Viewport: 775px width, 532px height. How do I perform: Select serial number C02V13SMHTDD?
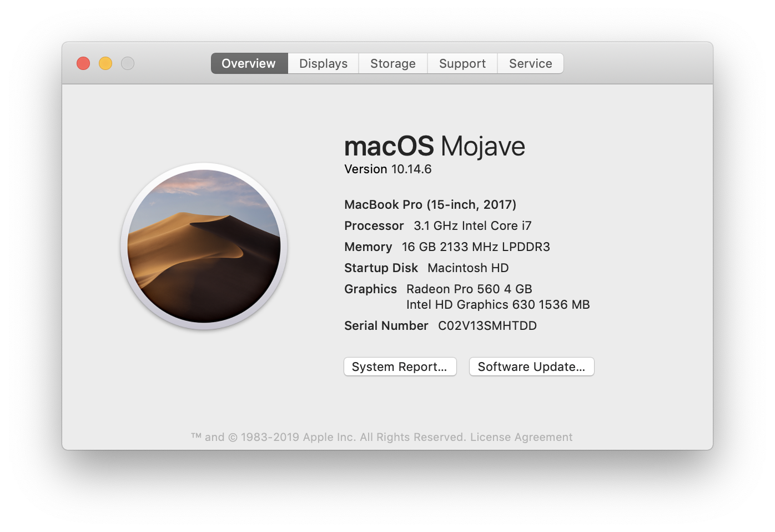487,326
